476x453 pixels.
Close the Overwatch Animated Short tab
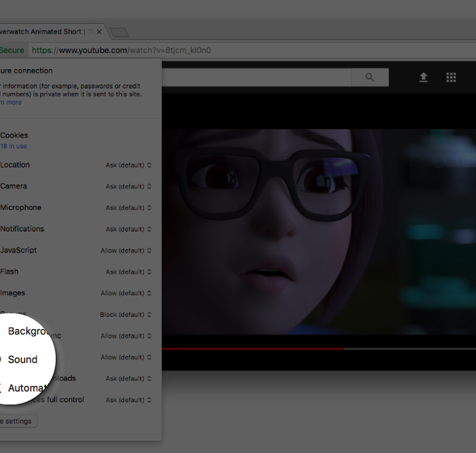click(99, 32)
